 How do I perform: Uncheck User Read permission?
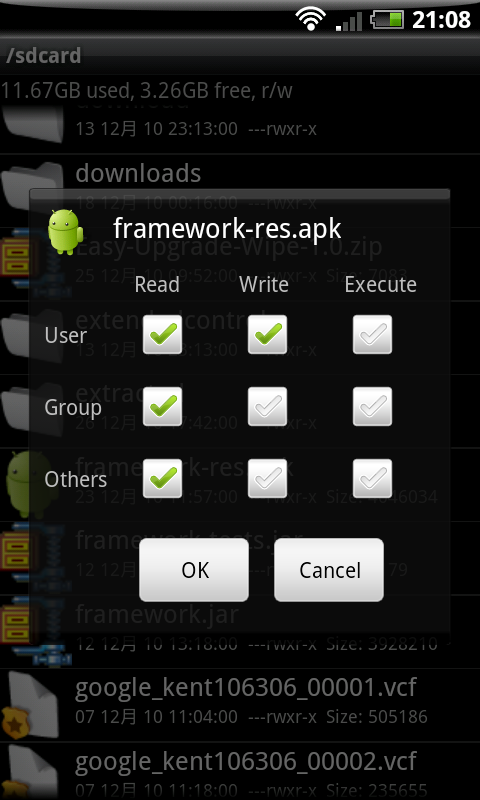coord(162,335)
